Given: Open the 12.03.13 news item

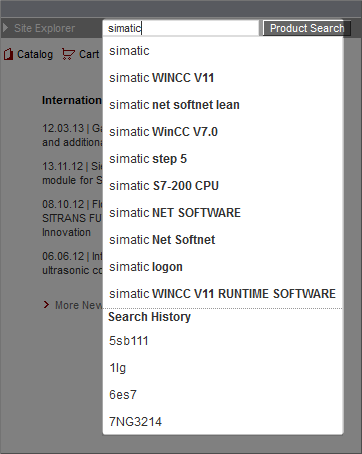Looking at the screenshot, I should point(72,135).
